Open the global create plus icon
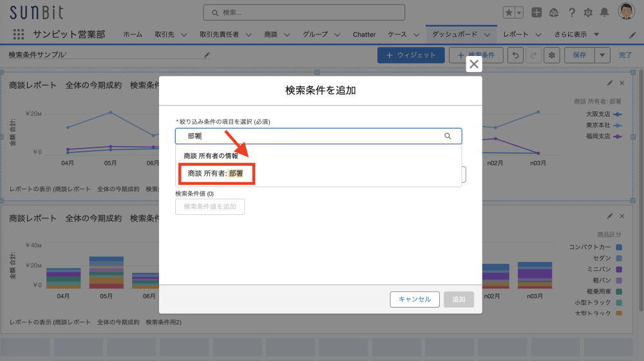 click(x=536, y=12)
